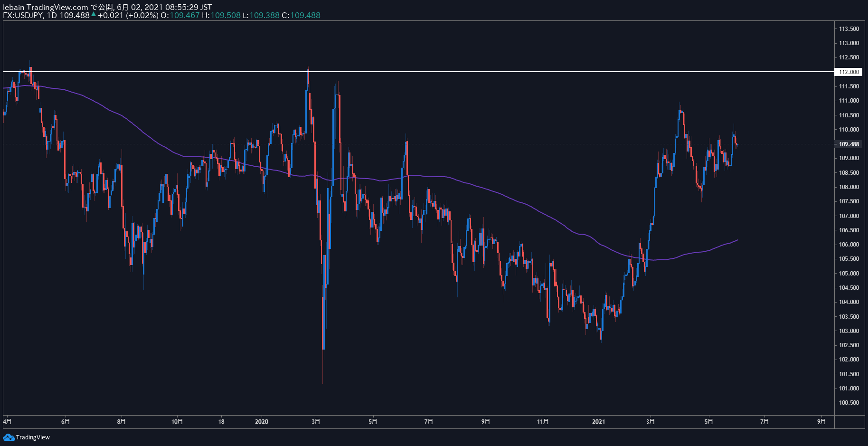The width and height of the screenshot is (868, 446).
Task: Click the 105.500 price axis label
Action: tap(849, 259)
